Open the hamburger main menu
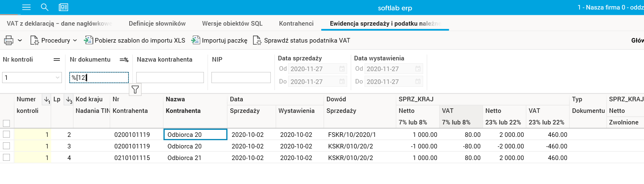Viewport: 644px width, 184px height. (26, 7)
